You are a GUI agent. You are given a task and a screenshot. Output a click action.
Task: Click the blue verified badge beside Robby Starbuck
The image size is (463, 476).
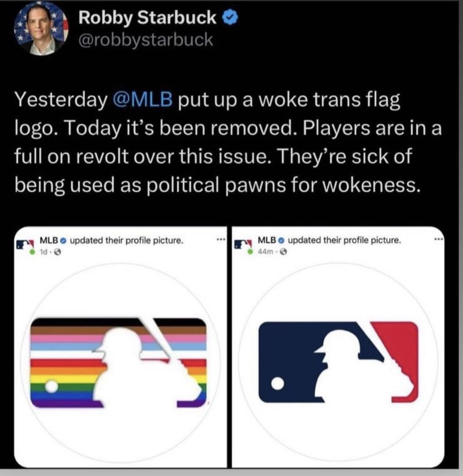point(230,18)
